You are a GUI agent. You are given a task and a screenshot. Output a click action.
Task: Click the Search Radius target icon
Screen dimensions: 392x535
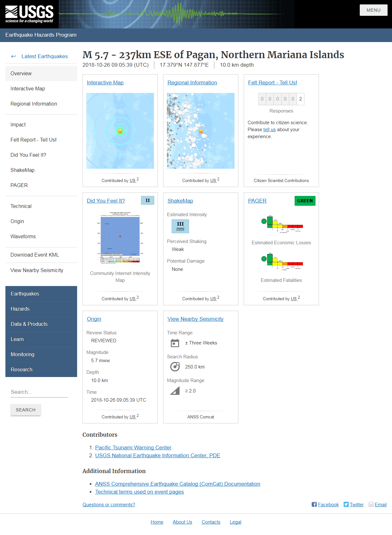click(x=175, y=367)
